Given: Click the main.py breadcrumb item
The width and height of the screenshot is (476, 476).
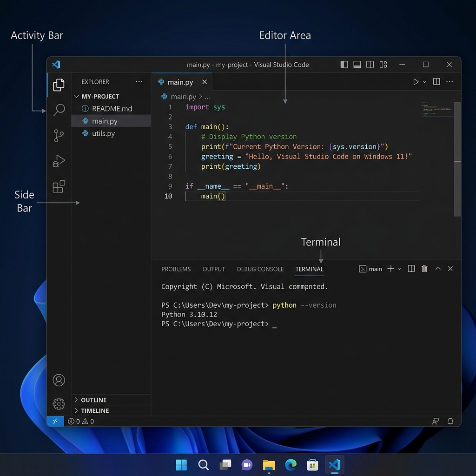Looking at the screenshot, I should (x=183, y=97).
